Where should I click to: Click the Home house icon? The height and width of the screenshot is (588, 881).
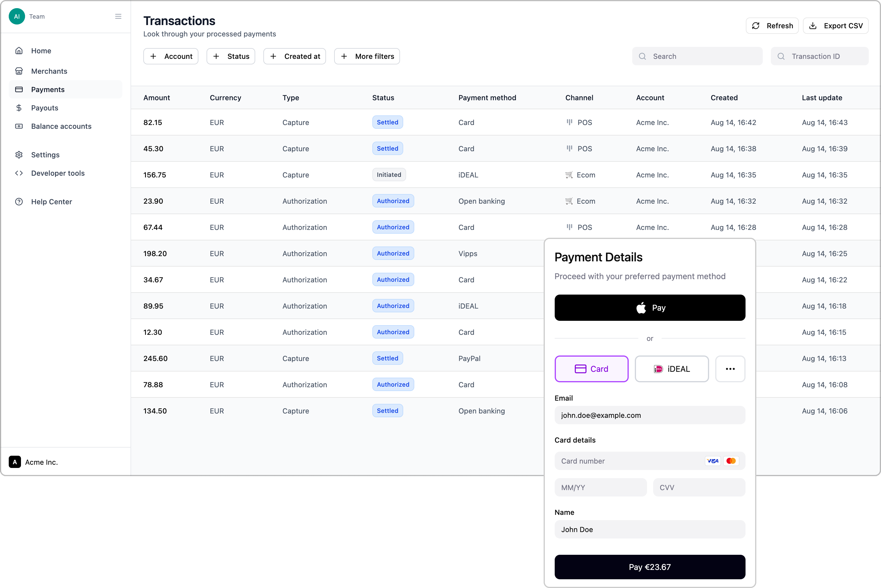point(19,51)
